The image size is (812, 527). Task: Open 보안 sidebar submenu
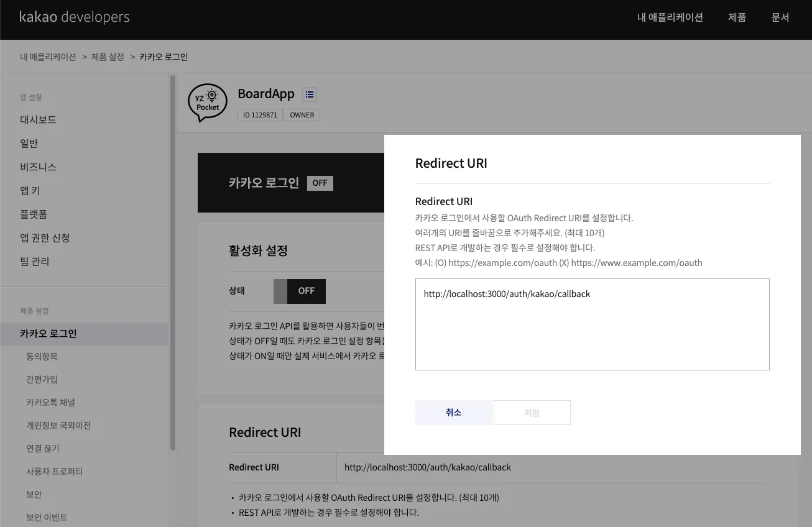coord(34,495)
